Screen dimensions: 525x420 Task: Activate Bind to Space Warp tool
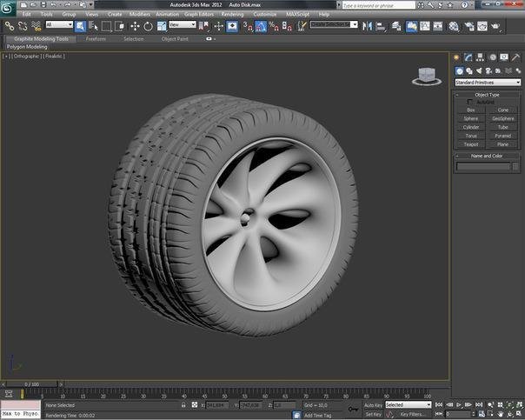tap(37, 26)
